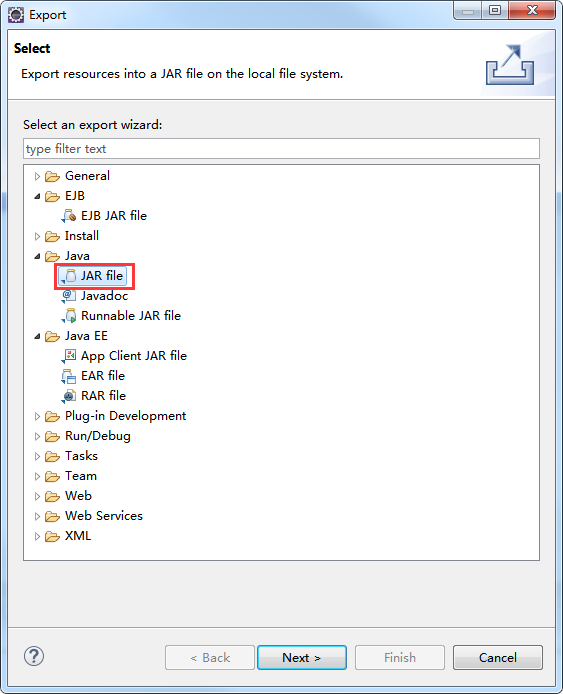Expand the Web Services category
Image resolution: width=563 pixels, height=694 pixels.
(x=37, y=517)
